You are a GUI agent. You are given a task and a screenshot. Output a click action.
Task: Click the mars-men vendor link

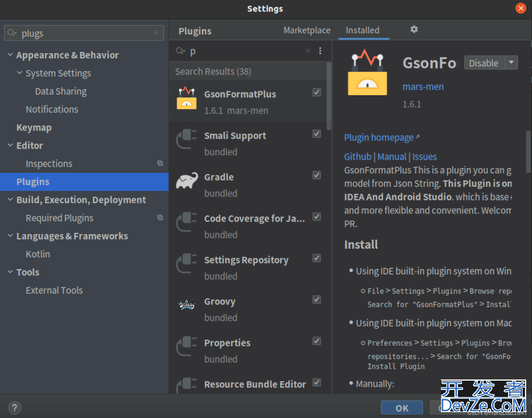[423, 86]
